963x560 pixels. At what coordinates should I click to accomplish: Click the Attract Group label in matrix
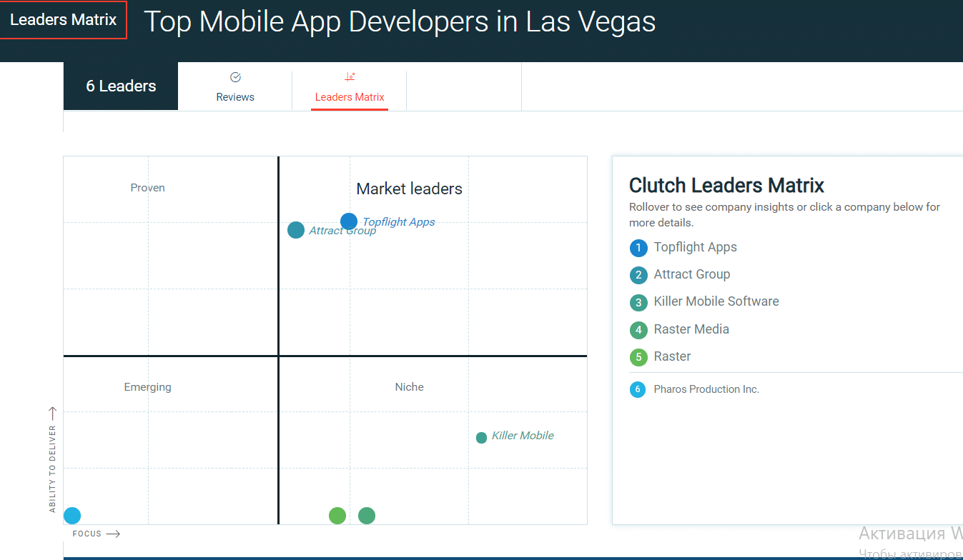point(342,231)
